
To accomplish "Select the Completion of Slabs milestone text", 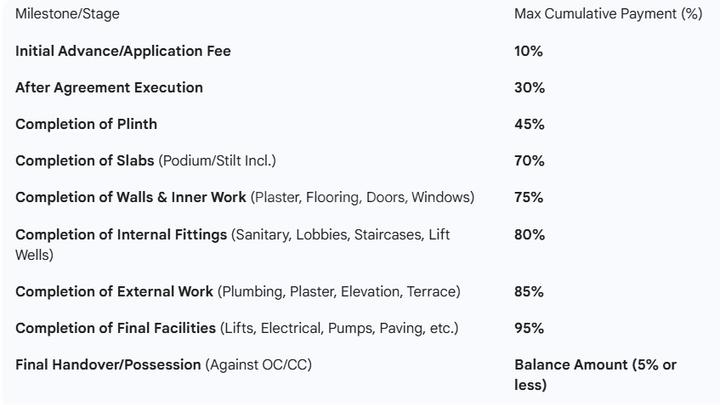I will [x=85, y=161].
